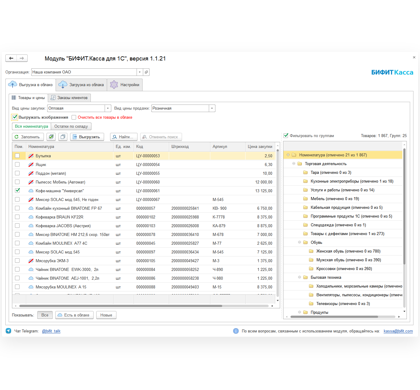Collapse the Продукты tree node
This screenshot has height=390, width=420.
click(x=299, y=312)
